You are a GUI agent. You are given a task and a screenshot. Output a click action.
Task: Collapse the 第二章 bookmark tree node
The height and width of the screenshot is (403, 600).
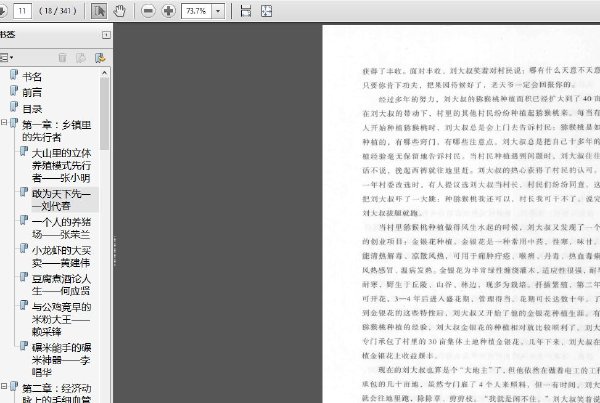tap(4, 386)
